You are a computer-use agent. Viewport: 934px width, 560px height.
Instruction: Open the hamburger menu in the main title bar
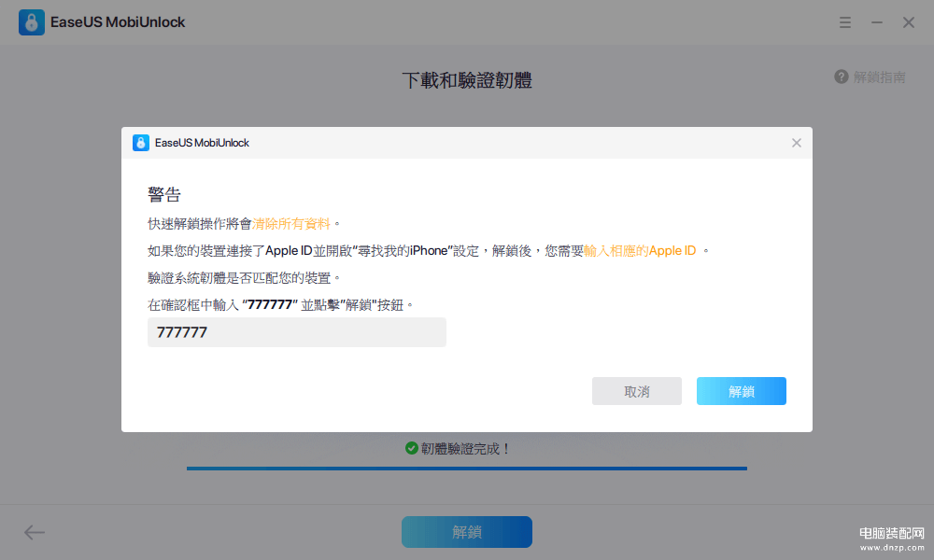pos(844,22)
